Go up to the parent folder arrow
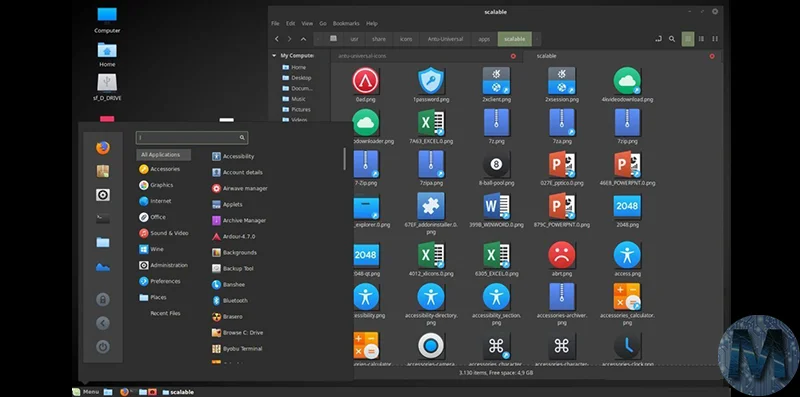Image resolution: width=800 pixels, height=397 pixels. (304, 39)
